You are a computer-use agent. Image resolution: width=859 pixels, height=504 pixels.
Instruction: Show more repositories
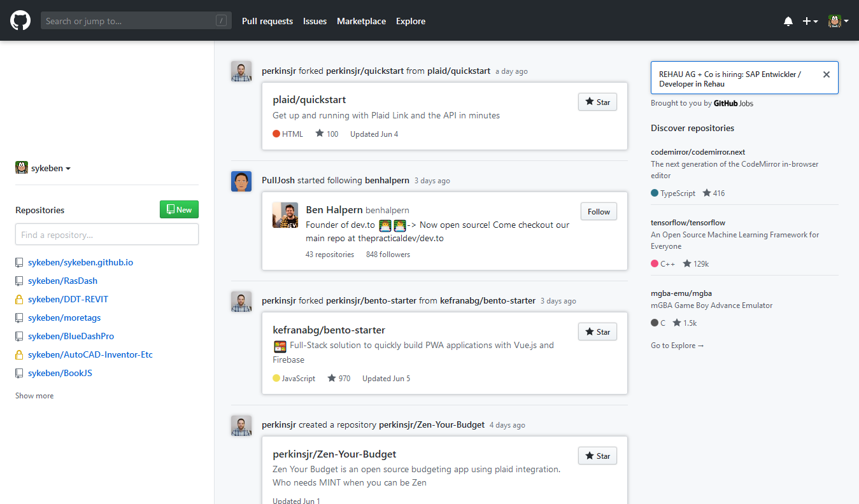click(x=34, y=396)
